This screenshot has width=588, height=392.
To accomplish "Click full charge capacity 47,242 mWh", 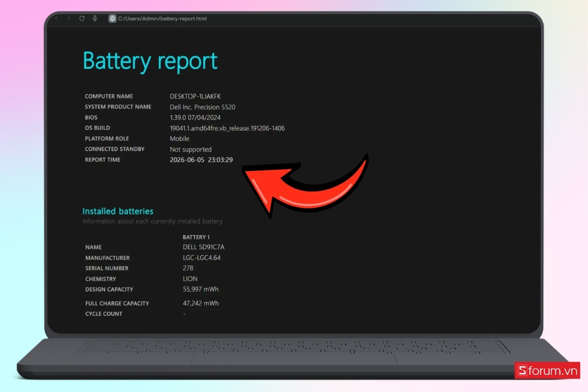I will [x=201, y=303].
